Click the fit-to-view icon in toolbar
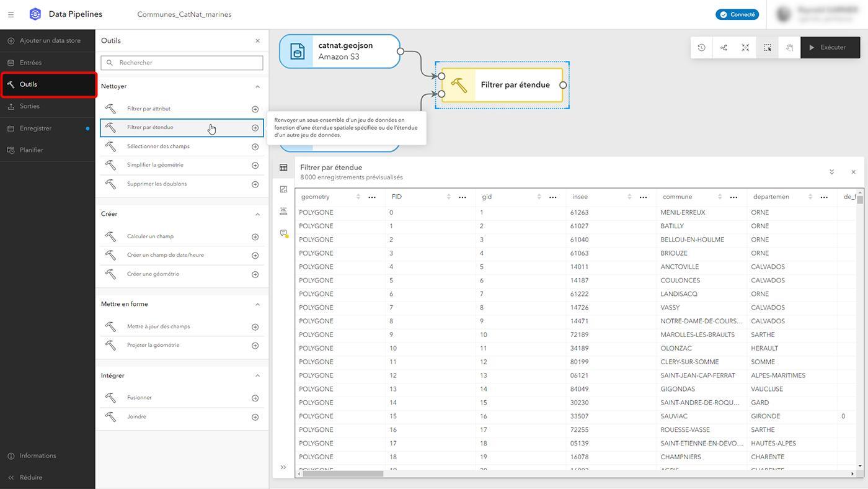The height and width of the screenshot is (489, 868). pos(745,48)
